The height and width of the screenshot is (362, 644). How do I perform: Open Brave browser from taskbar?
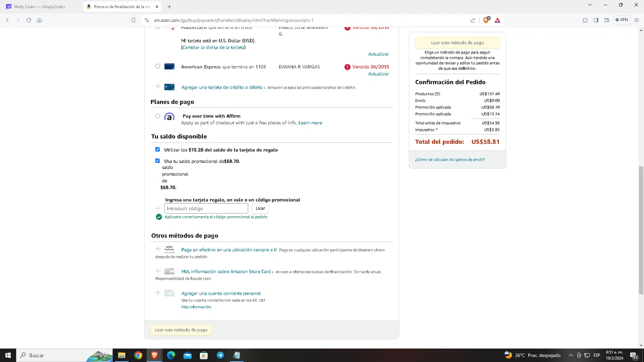click(155, 355)
